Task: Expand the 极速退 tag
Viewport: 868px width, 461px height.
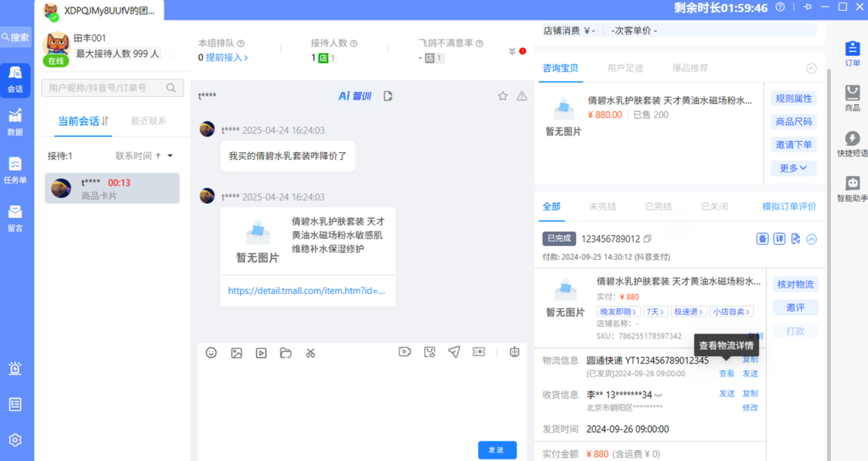Action: [x=688, y=311]
